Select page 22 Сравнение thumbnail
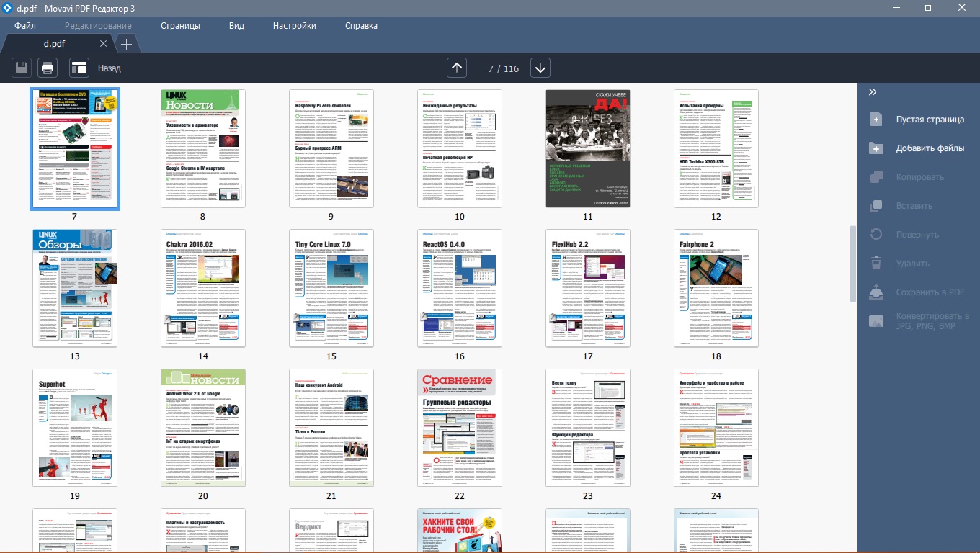Image resolution: width=980 pixels, height=553 pixels. tap(459, 428)
